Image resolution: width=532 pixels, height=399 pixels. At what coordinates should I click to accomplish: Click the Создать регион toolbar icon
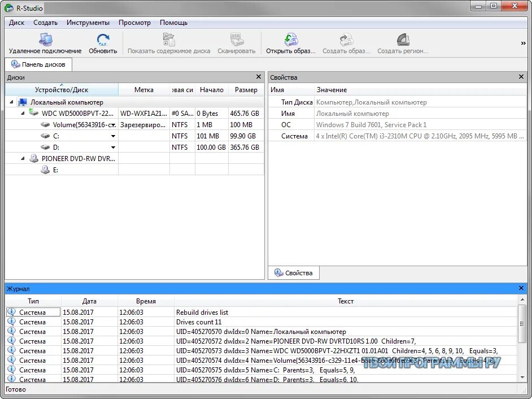pos(403,40)
